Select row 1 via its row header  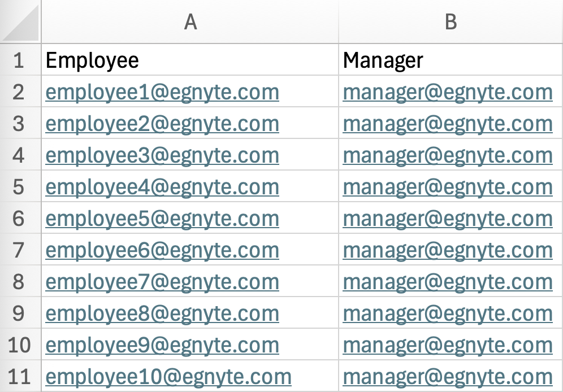(19, 60)
